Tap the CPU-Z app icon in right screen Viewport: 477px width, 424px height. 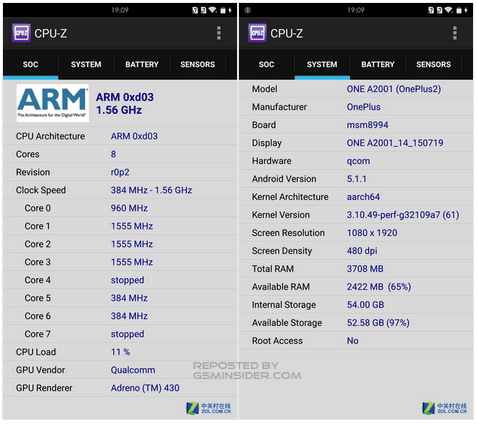(257, 33)
